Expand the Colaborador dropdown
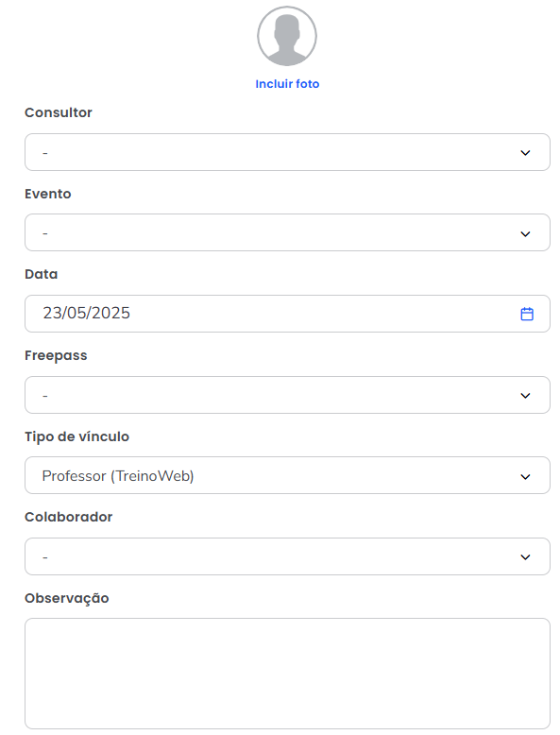 (287, 556)
